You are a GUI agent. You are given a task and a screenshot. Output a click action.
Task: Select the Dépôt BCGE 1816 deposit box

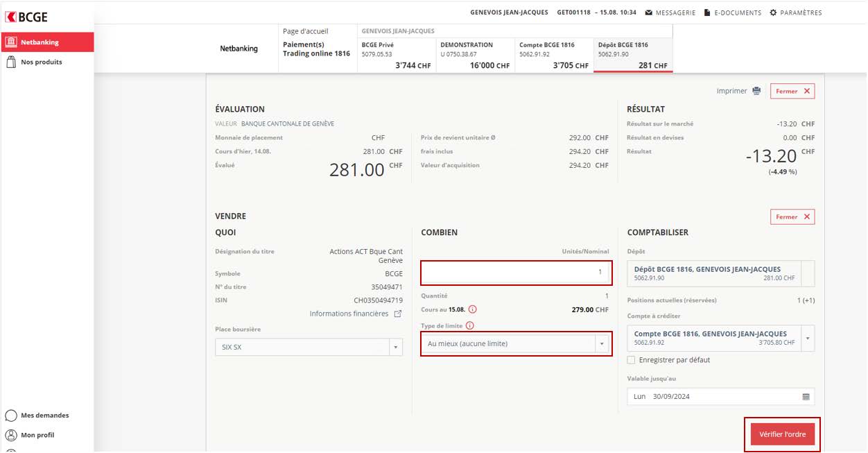pos(721,273)
